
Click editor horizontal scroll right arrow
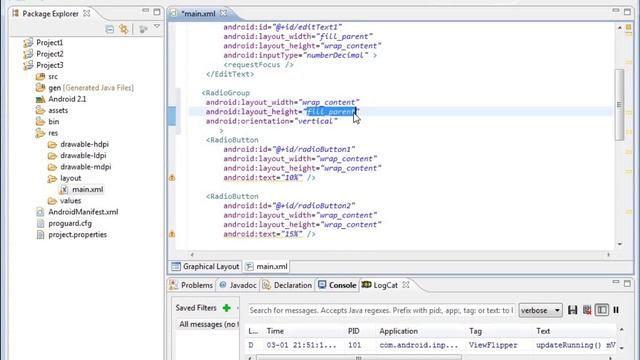pos(608,254)
